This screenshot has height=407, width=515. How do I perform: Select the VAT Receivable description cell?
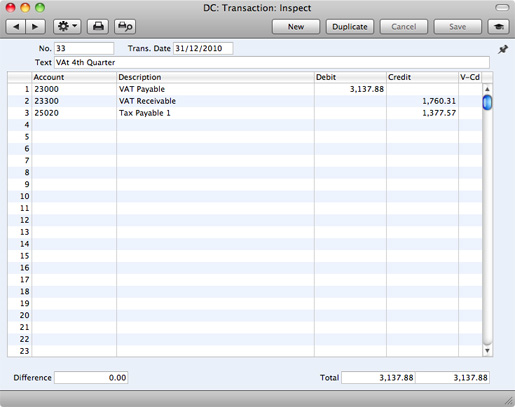[x=215, y=101]
